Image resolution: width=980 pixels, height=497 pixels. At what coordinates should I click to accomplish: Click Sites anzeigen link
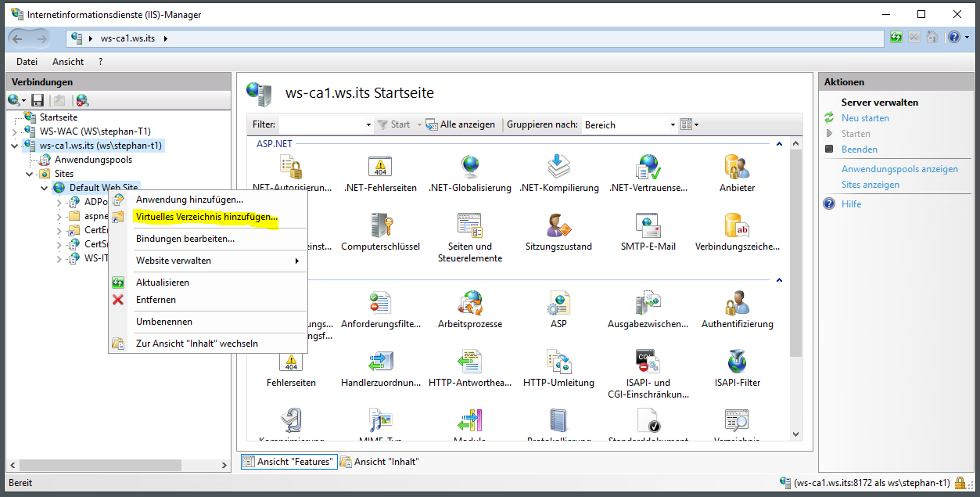pyautogui.click(x=871, y=185)
